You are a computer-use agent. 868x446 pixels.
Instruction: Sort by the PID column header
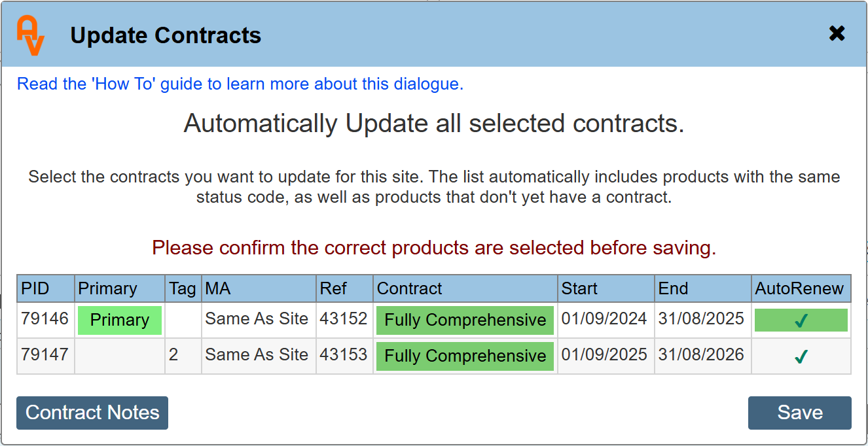pyautogui.click(x=35, y=288)
